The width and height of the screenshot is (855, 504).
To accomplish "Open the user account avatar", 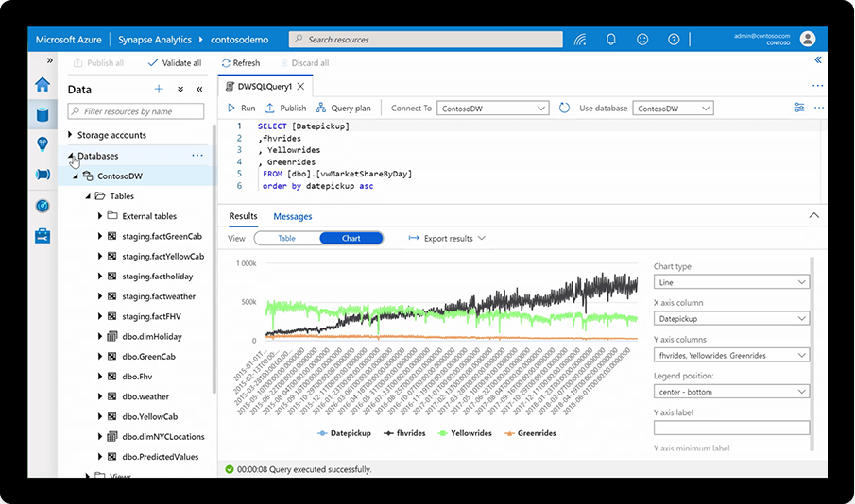I will point(808,39).
